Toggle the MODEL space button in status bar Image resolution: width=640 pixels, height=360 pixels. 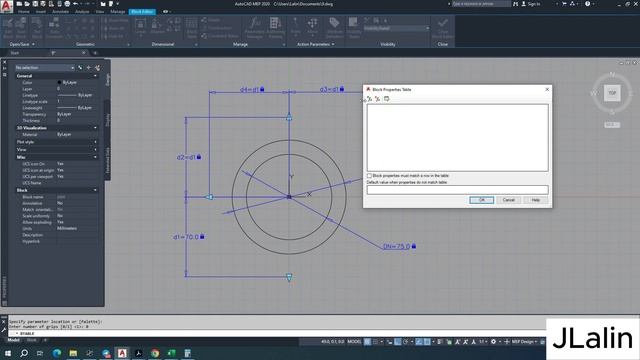(354, 342)
